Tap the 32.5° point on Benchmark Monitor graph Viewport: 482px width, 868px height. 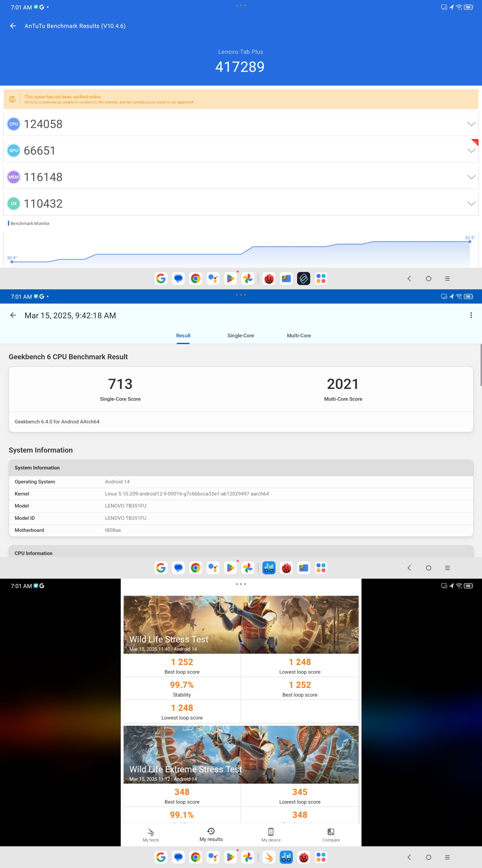[470, 241]
